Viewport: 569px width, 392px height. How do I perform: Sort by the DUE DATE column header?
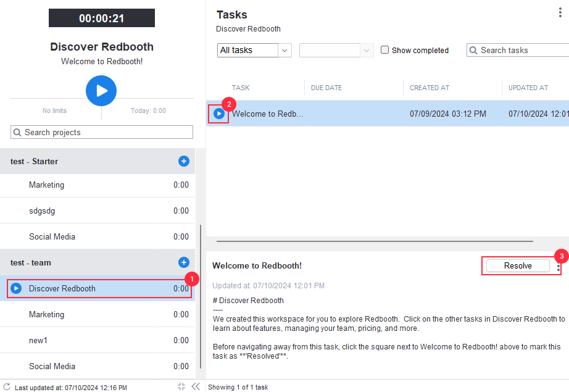coord(326,88)
